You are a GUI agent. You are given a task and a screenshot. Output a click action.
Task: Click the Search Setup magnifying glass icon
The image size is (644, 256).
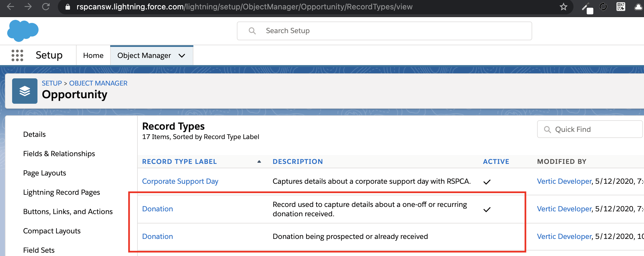[252, 31]
